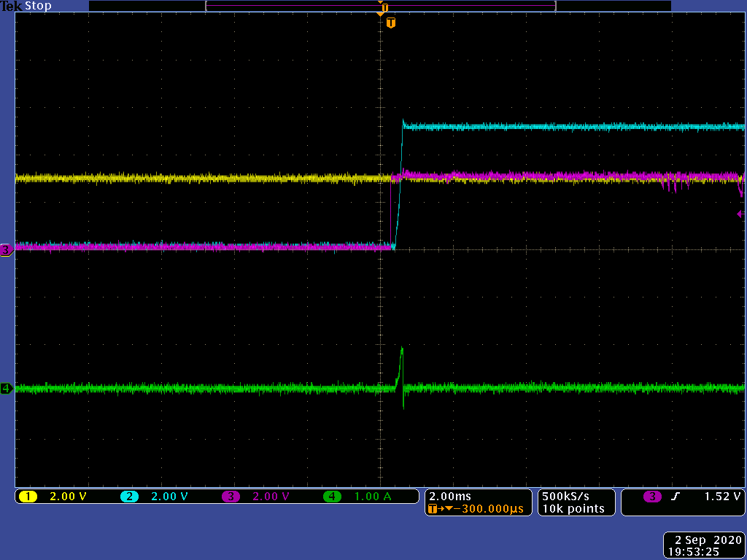Click the orange T icon beside delay readout
This screenshot has height=560, width=747.
433,509
